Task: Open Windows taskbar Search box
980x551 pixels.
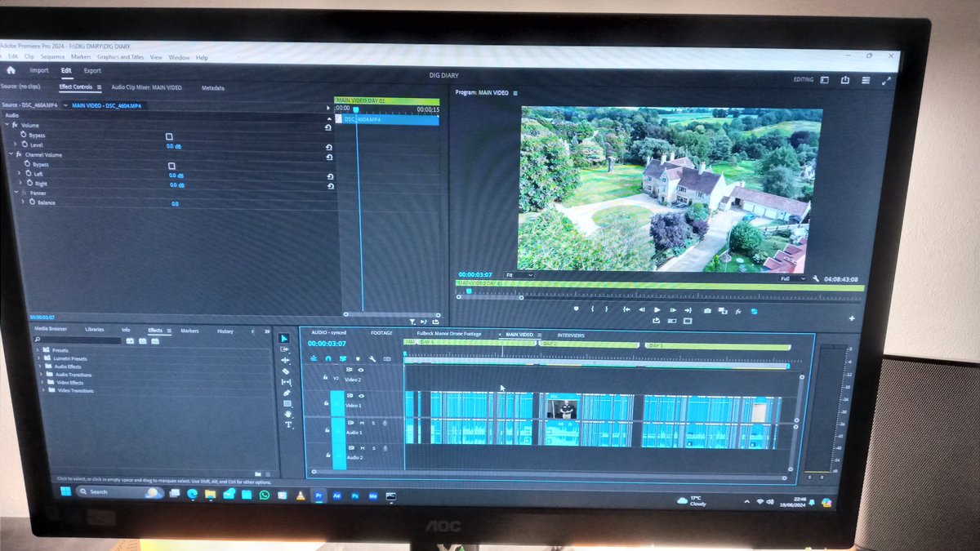Action: click(x=118, y=492)
